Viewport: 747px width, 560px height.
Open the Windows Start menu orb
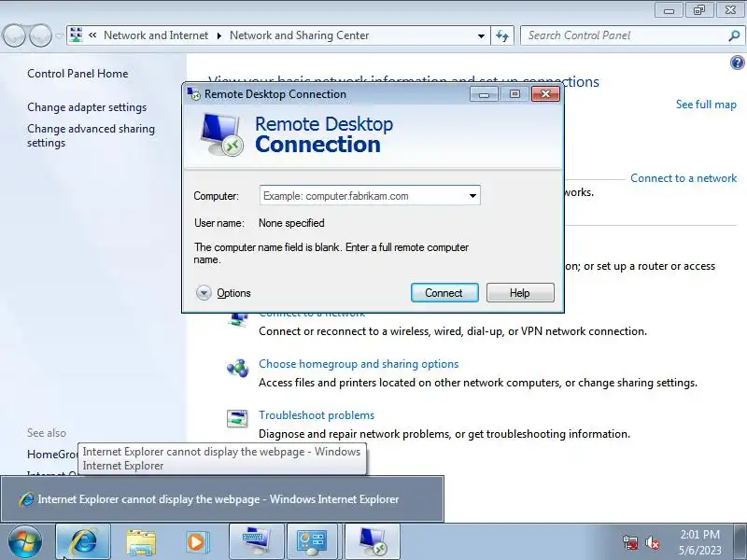coord(25,541)
